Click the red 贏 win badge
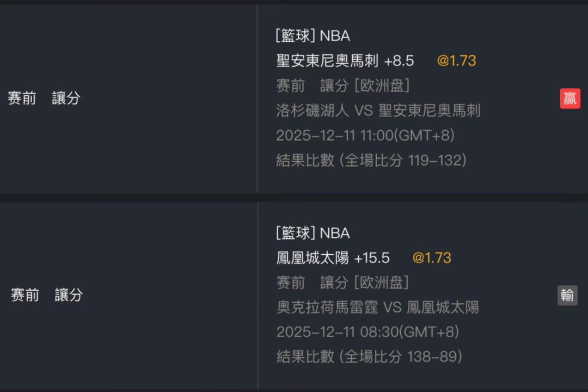Image resolution: width=588 pixels, height=392 pixels. click(570, 99)
